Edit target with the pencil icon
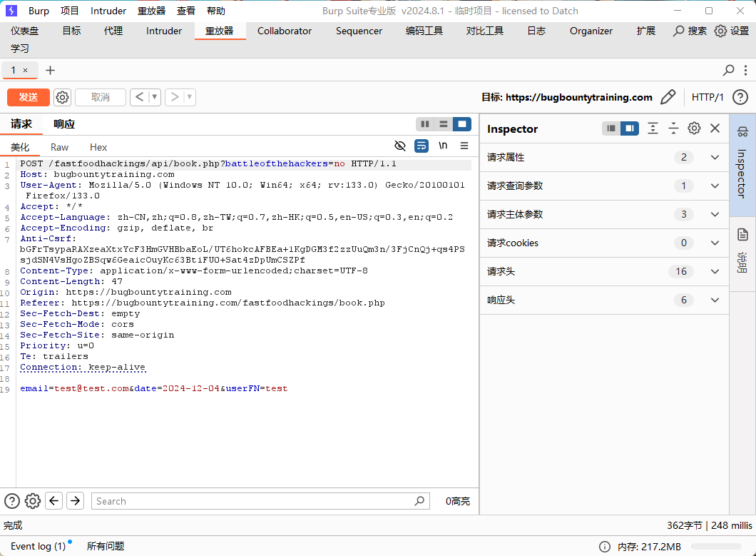This screenshot has height=556, width=756. (x=668, y=97)
